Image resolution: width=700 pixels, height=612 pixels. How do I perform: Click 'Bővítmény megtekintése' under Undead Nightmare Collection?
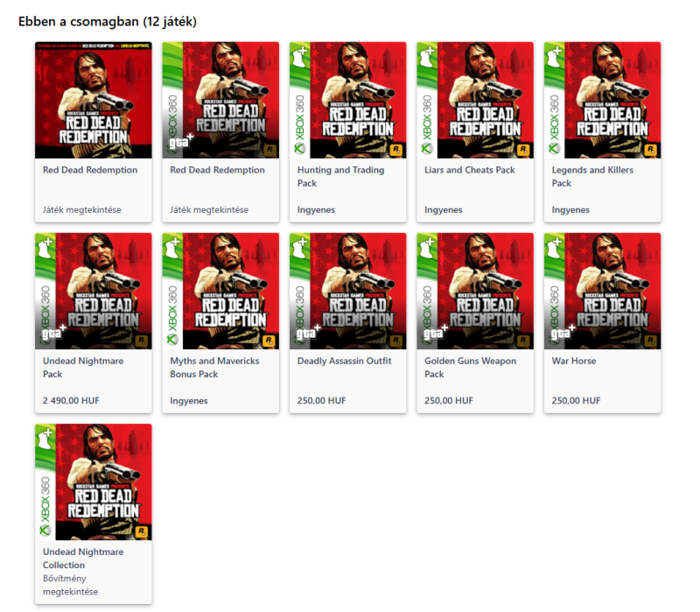70,585
